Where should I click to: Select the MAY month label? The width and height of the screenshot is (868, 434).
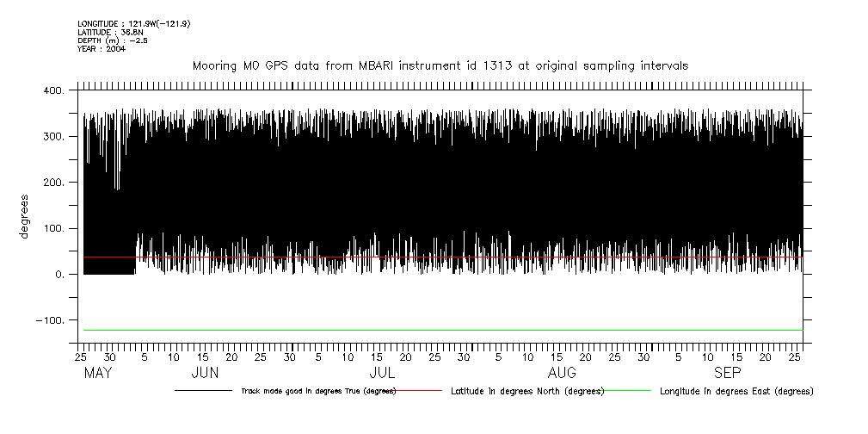click(99, 374)
